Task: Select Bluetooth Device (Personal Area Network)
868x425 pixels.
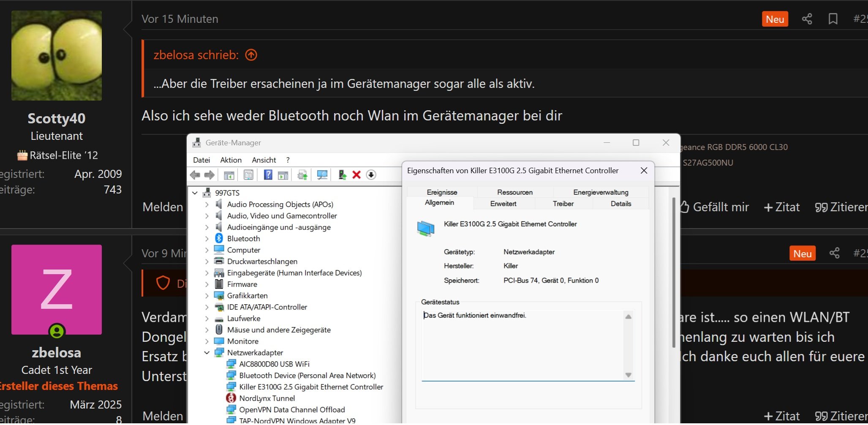Action: click(307, 376)
